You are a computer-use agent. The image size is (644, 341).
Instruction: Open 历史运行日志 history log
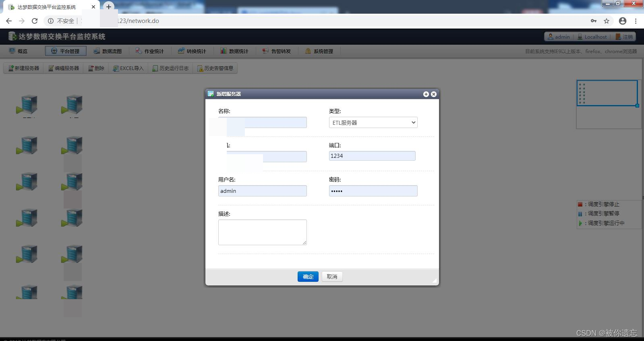point(170,68)
